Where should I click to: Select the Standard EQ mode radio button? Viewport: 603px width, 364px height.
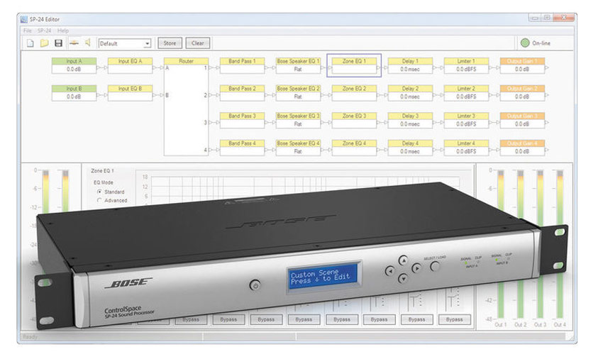pyautogui.click(x=99, y=192)
